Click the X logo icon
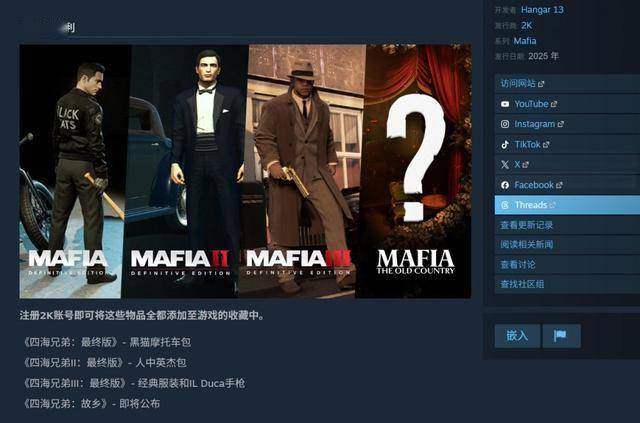The image size is (640, 423). point(505,165)
